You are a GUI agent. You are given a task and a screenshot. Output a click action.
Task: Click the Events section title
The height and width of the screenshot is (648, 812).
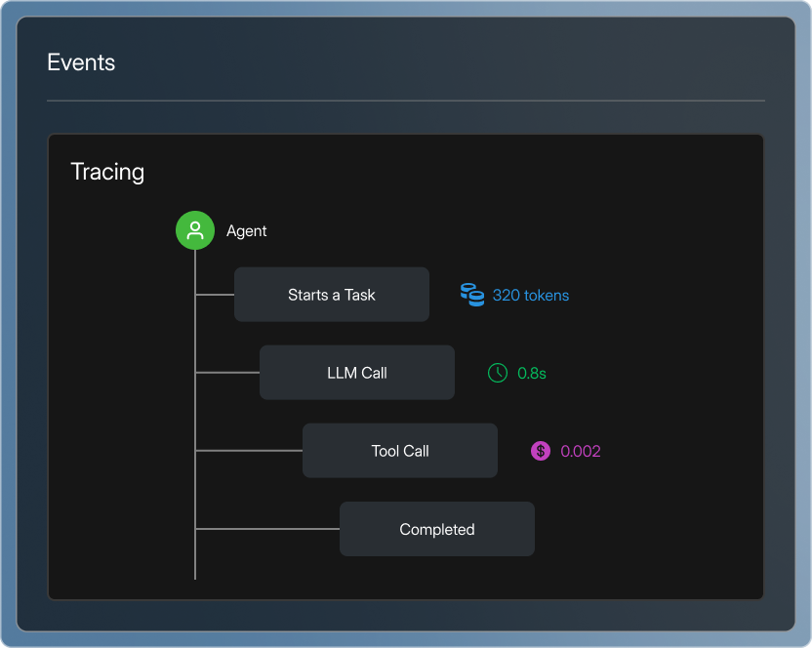81,62
